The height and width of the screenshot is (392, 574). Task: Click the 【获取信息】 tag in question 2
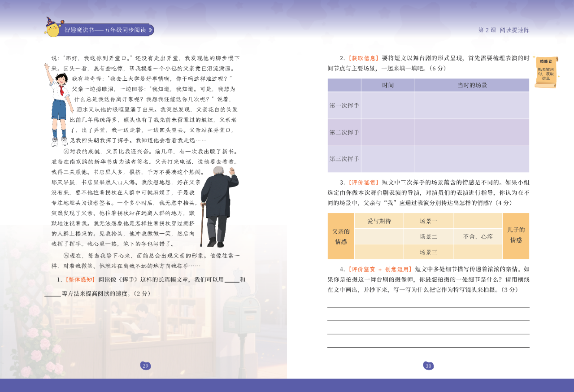tap(364, 58)
